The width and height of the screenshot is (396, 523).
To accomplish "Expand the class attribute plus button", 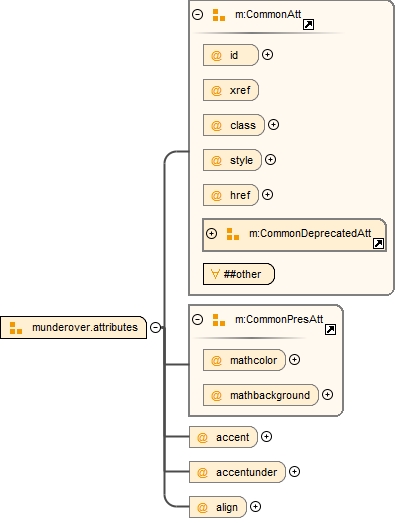I will coord(274,125).
